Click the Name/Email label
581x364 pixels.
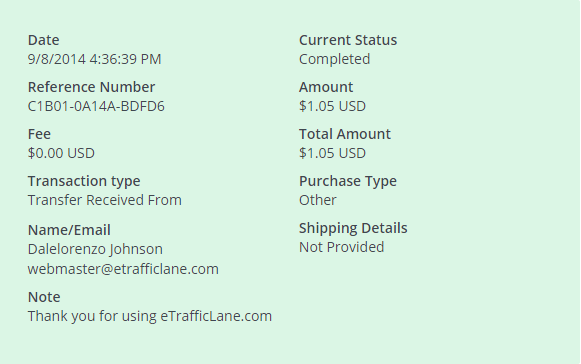click(69, 230)
